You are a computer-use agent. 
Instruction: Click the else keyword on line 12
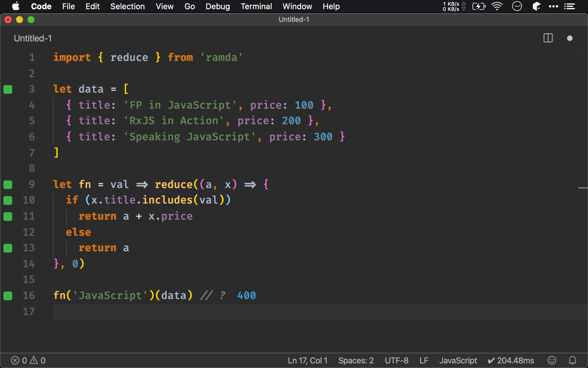tap(78, 232)
